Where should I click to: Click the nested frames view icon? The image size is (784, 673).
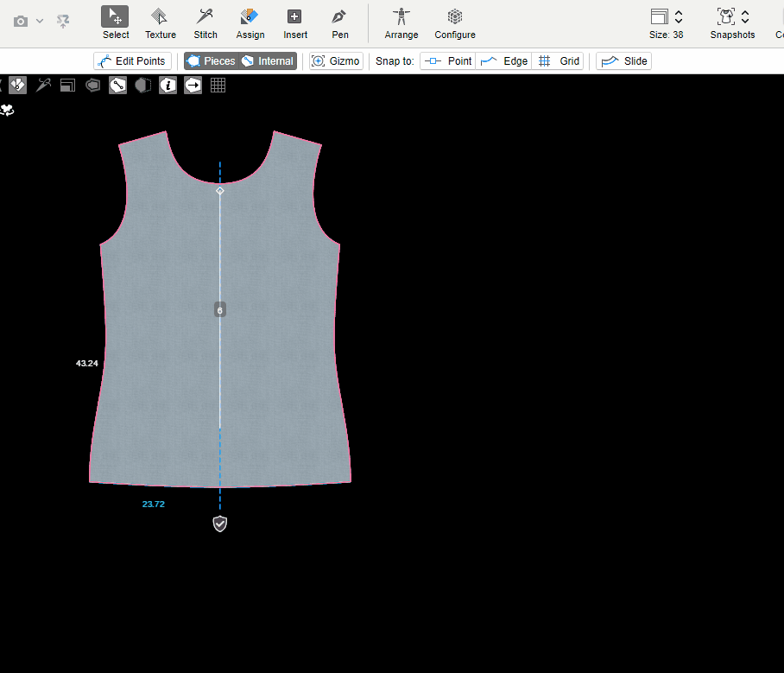67,86
